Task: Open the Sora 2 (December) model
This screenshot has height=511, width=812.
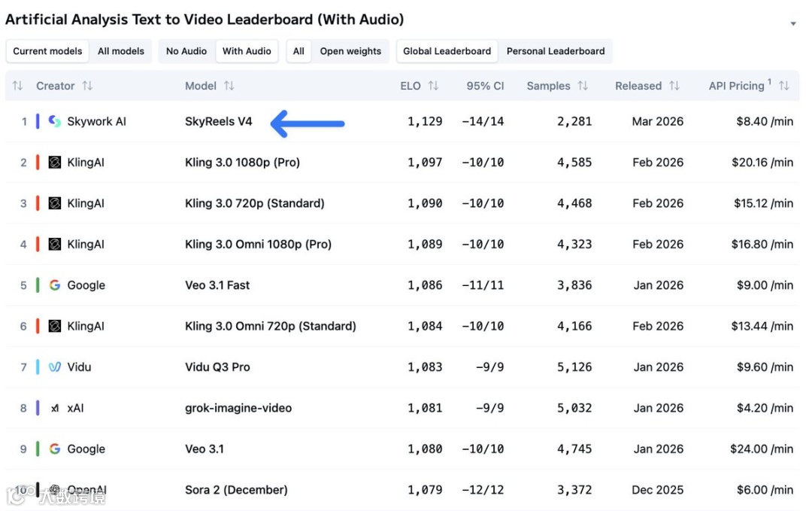Action: pos(235,490)
